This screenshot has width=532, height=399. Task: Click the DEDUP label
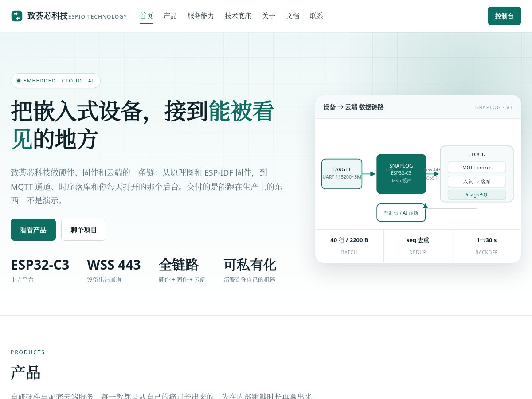click(418, 252)
